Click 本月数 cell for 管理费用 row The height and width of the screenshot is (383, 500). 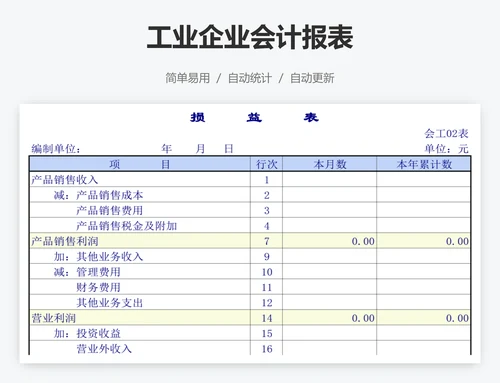click(330, 272)
